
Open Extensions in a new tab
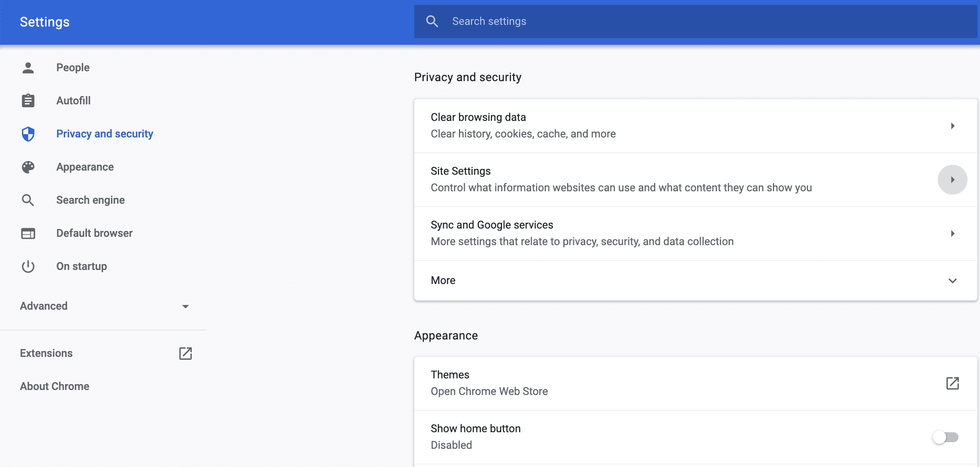point(186,354)
